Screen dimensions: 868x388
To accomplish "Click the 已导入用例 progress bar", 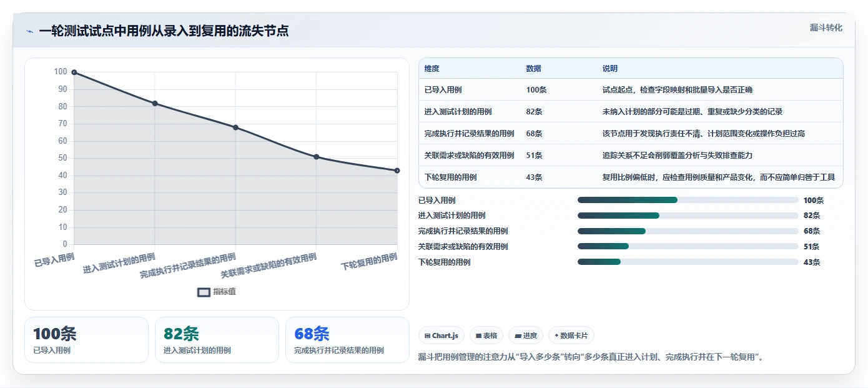I will pos(688,200).
